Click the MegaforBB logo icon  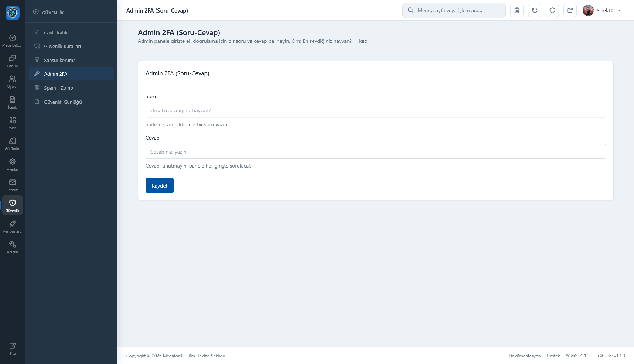[13, 13]
